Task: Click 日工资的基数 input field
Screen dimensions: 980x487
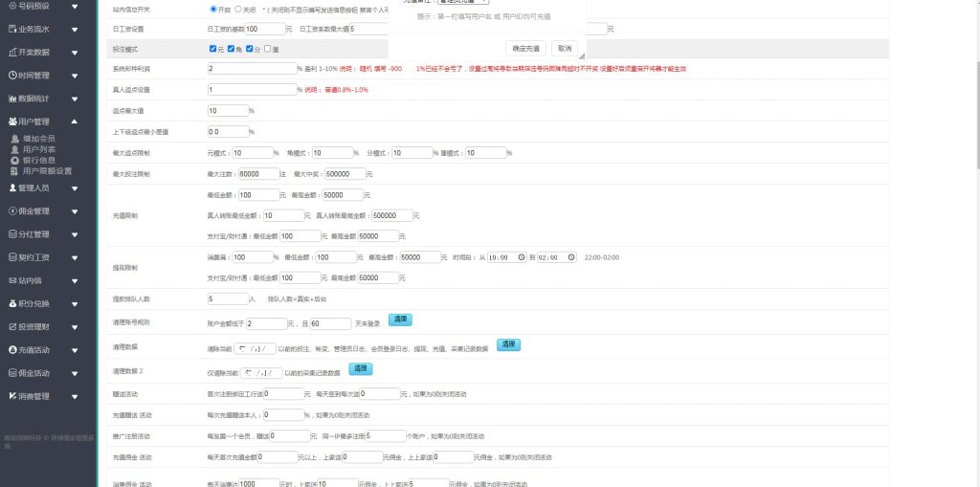Action: tap(266, 29)
